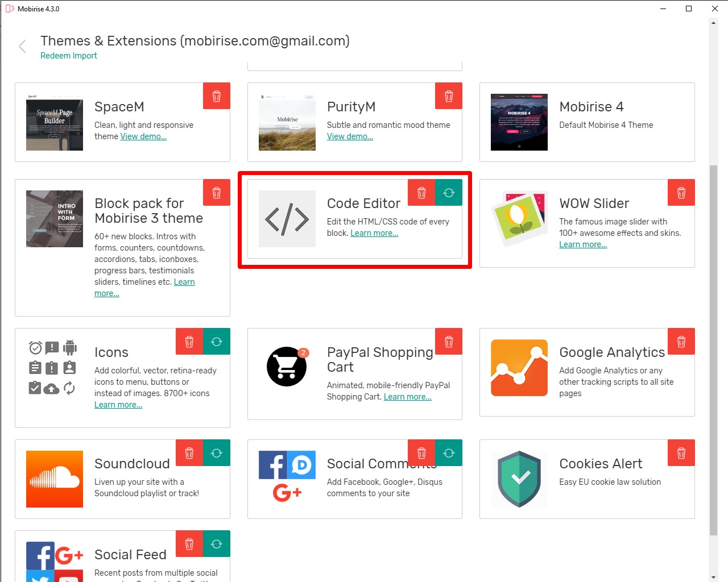
Task: Click the Soundcloud update icon
Action: [217, 453]
